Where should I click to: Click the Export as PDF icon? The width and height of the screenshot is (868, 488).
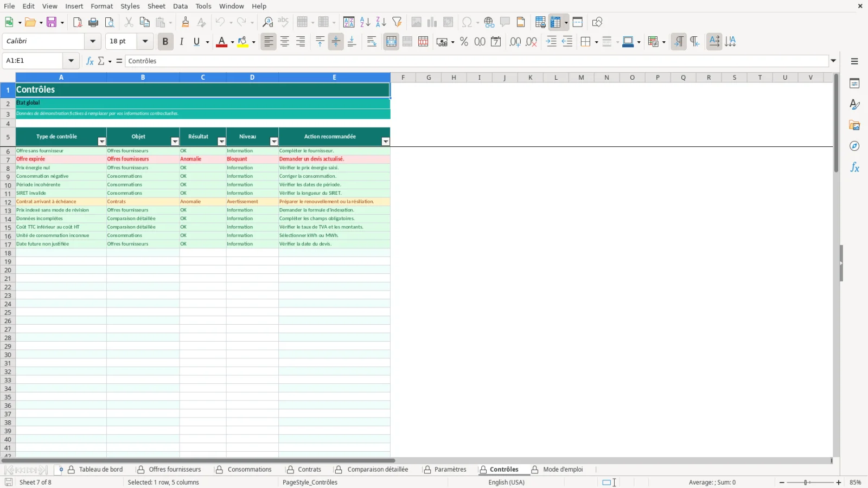point(77,22)
